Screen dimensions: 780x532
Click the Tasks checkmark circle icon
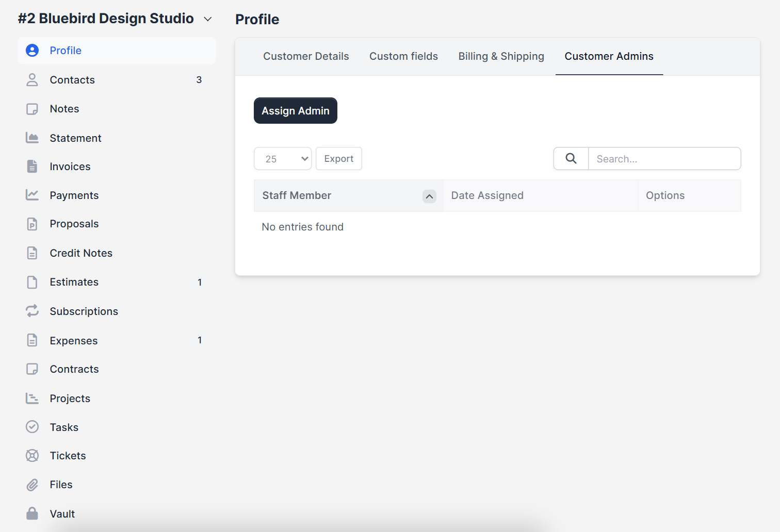pyautogui.click(x=32, y=427)
